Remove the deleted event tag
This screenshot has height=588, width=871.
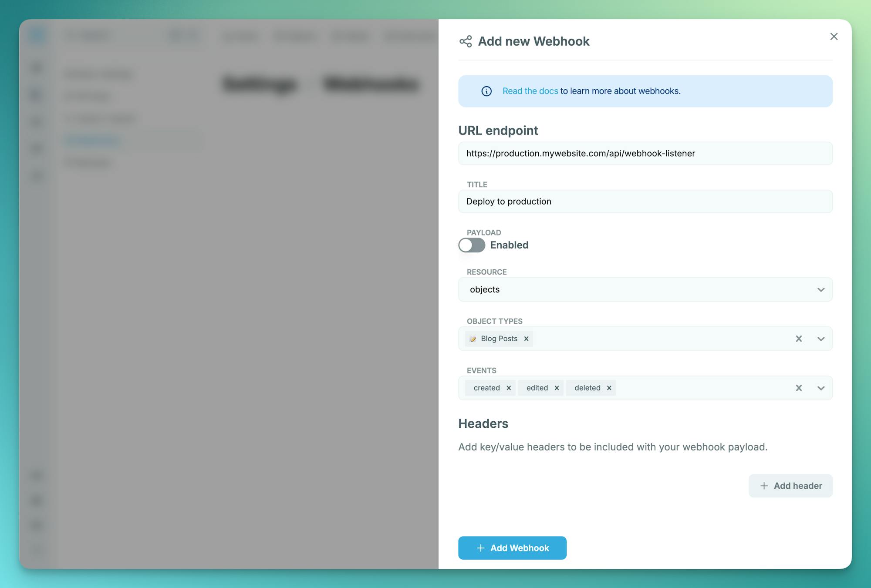pyautogui.click(x=609, y=388)
